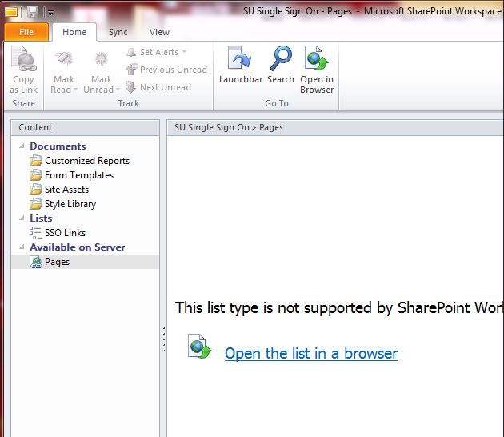Viewport: 504px width, 437px height.
Task: Click the Available on Server heading
Action: coord(77,247)
